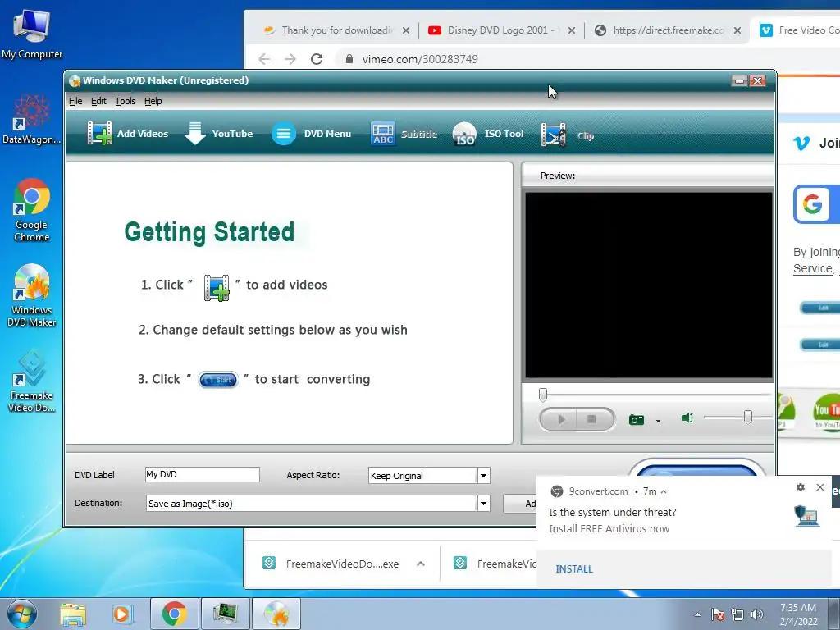The image size is (840, 630).
Task: Open the snapshot options dropdown arrow
Action: (x=658, y=421)
